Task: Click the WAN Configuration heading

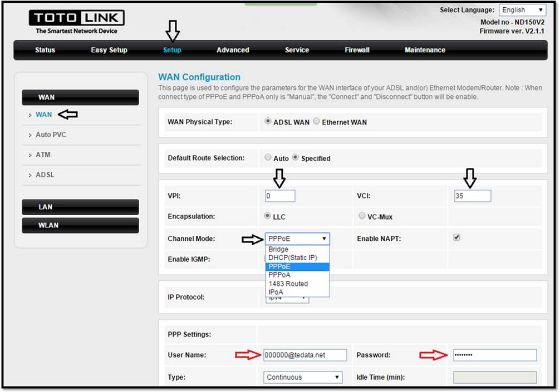Action: coord(199,77)
